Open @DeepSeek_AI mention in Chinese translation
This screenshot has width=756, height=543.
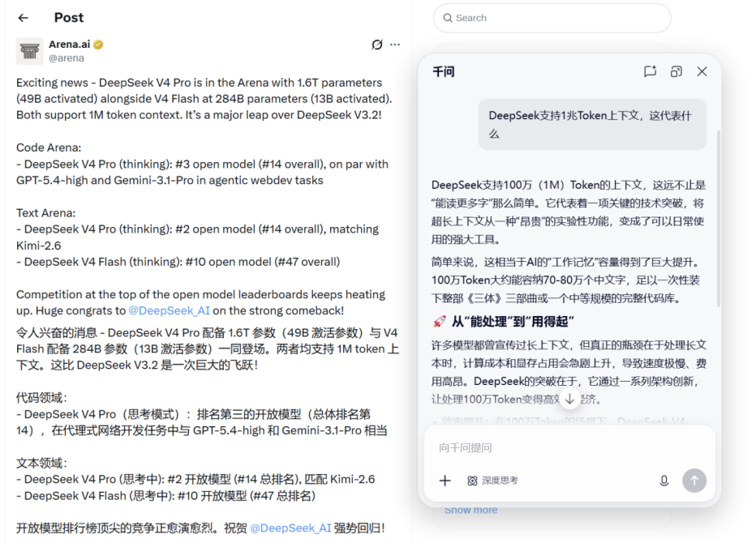click(290, 528)
